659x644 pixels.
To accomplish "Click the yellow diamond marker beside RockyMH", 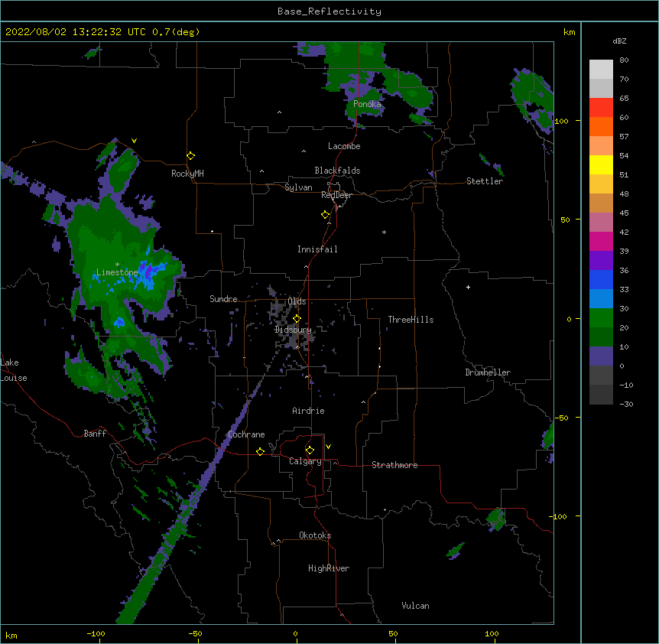I will [x=190, y=156].
